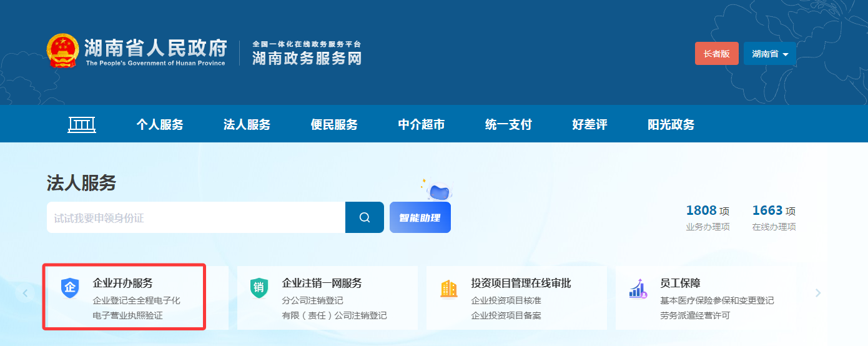Open the 劳务派遣经营许可 link
Viewport: 868px width, 346px height.
(x=695, y=315)
